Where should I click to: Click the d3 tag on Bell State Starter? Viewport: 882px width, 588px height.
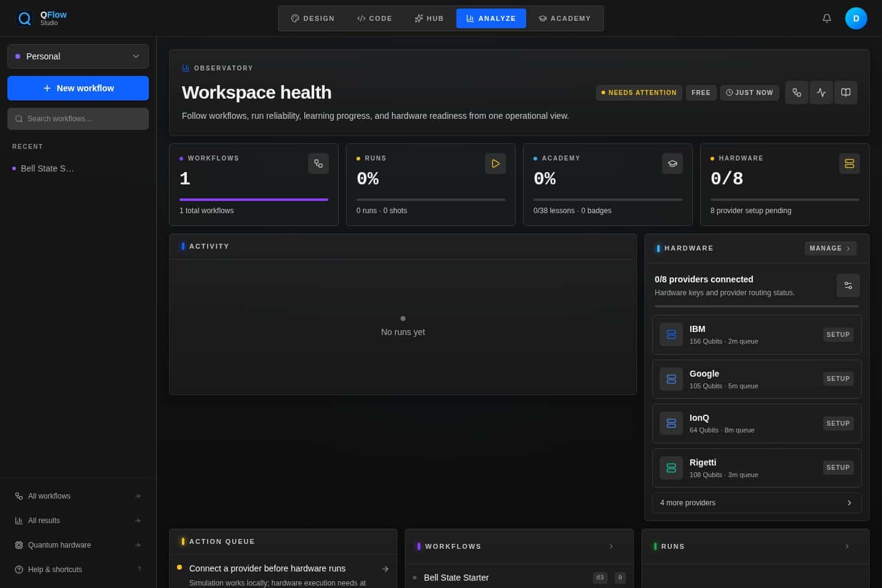(600, 578)
